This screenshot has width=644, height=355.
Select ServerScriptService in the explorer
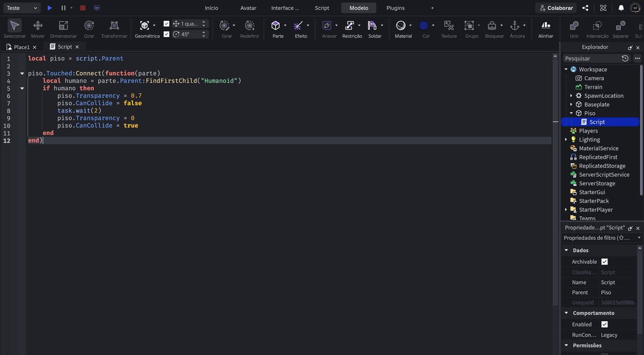pyautogui.click(x=604, y=175)
